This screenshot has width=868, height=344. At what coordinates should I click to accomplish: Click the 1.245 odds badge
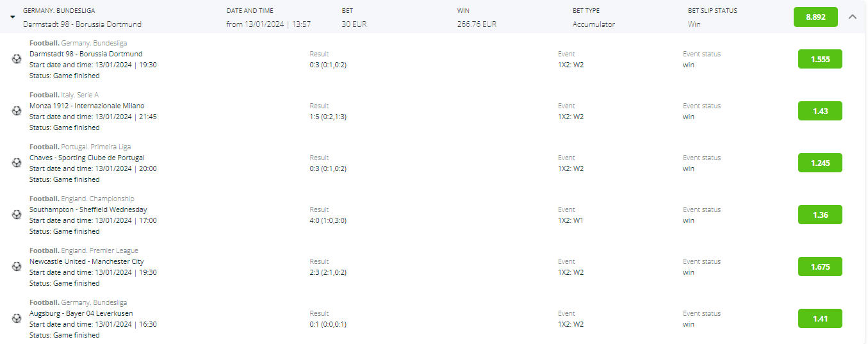(820, 163)
